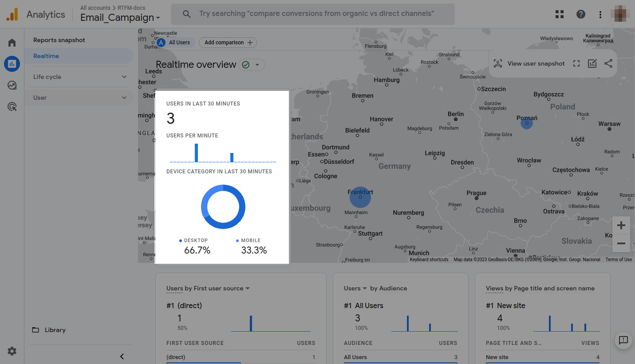Viewport: 635px width, 364px height.
Task: Click View user snapshot button
Action: point(529,63)
